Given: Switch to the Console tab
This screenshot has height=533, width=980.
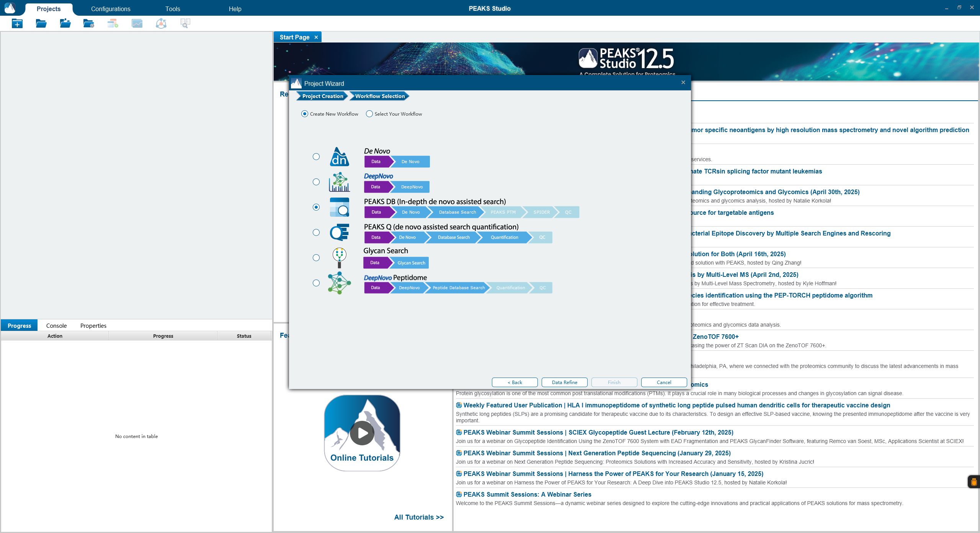Looking at the screenshot, I should pyautogui.click(x=56, y=325).
